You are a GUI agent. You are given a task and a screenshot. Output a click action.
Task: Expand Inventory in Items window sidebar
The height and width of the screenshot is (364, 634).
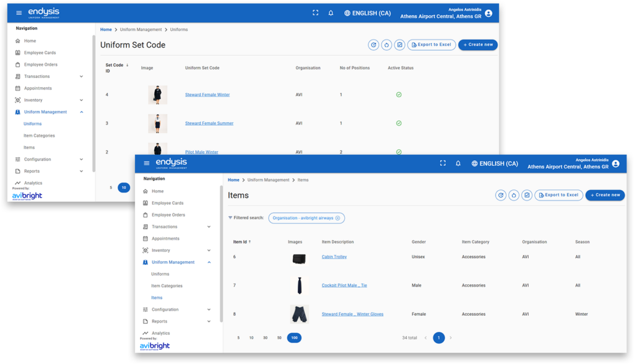[209, 251]
